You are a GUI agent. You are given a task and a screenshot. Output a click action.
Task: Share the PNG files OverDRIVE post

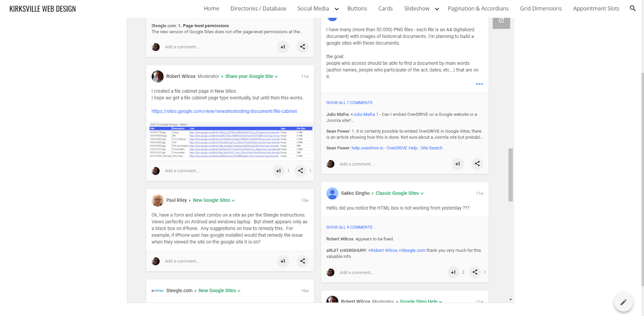point(477,164)
